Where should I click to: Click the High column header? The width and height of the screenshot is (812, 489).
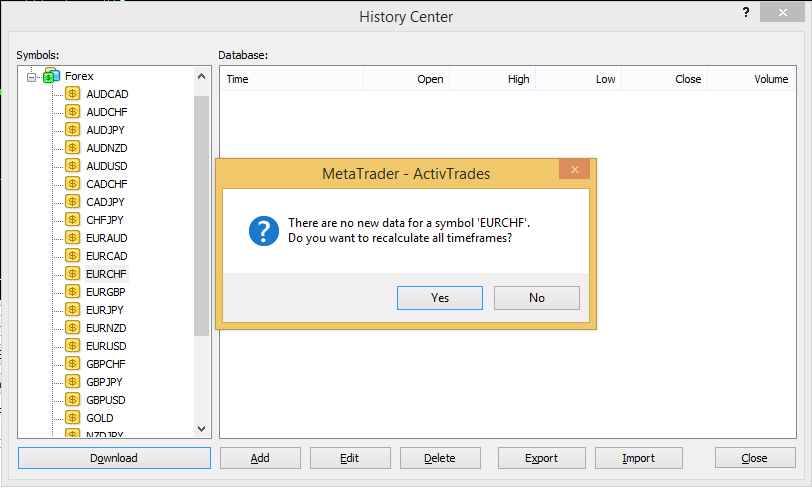[492, 79]
